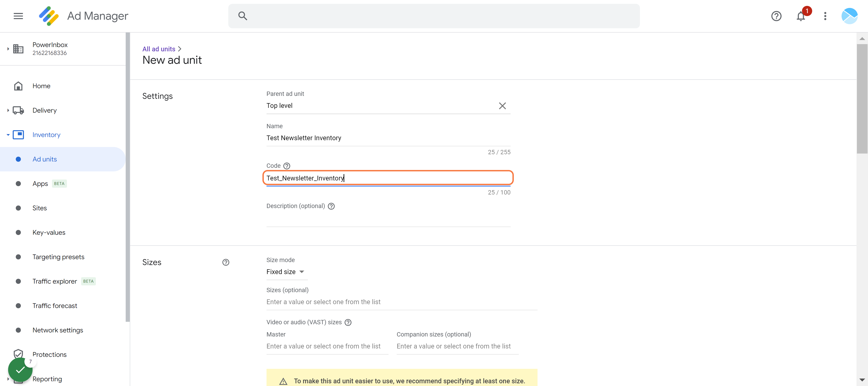This screenshot has height=386, width=868.
Task: Click the Code field help icon
Action: 287,166
